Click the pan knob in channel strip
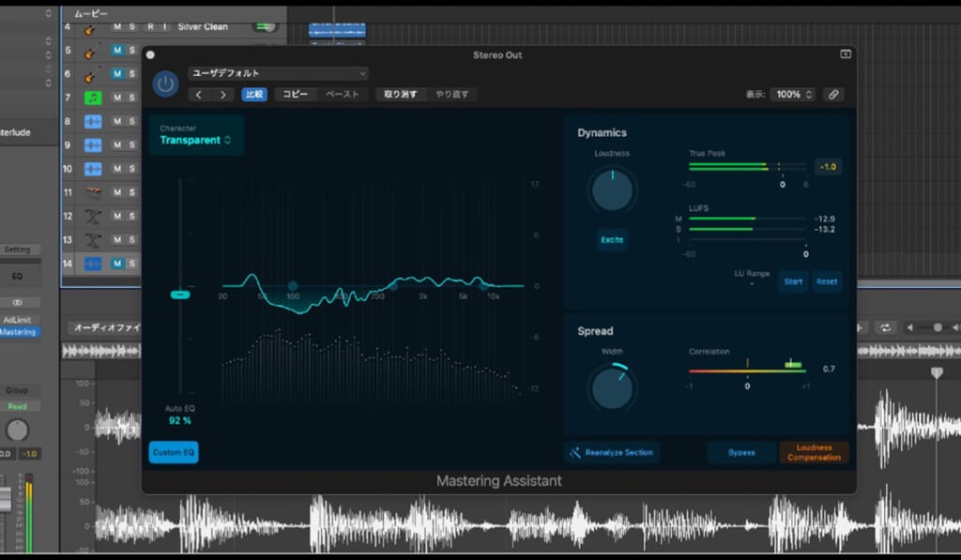Image resolution: width=961 pixels, height=560 pixels. [x=17, y=431]
